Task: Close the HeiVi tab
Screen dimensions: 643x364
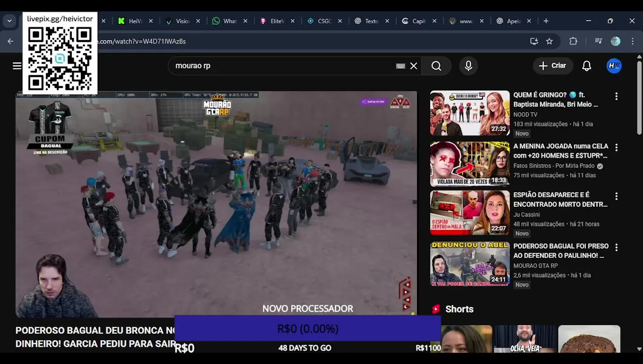Action: click(x=151, y=21)
